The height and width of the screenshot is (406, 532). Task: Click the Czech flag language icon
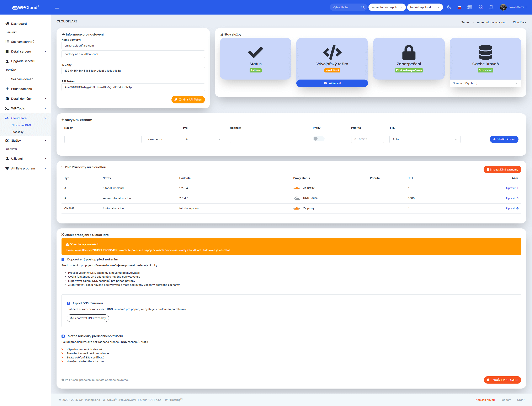(459, 7)
